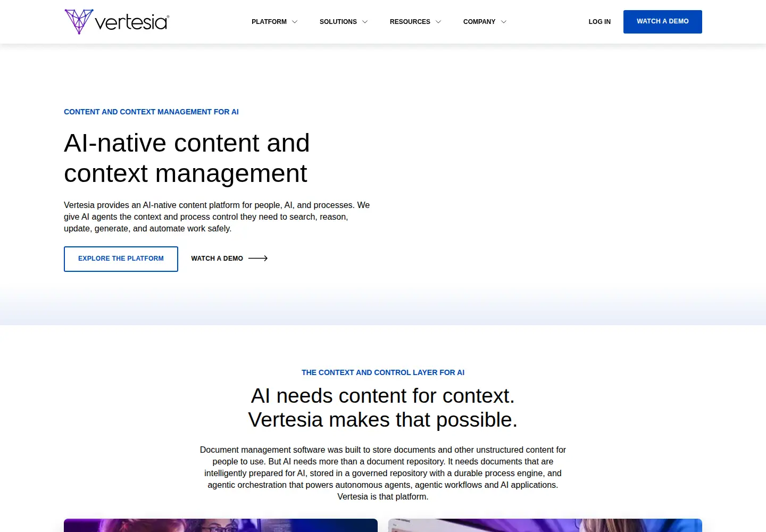Expand the Platform chevron
Viewport: 766px width, 532px height.
(x=295, y=22)
